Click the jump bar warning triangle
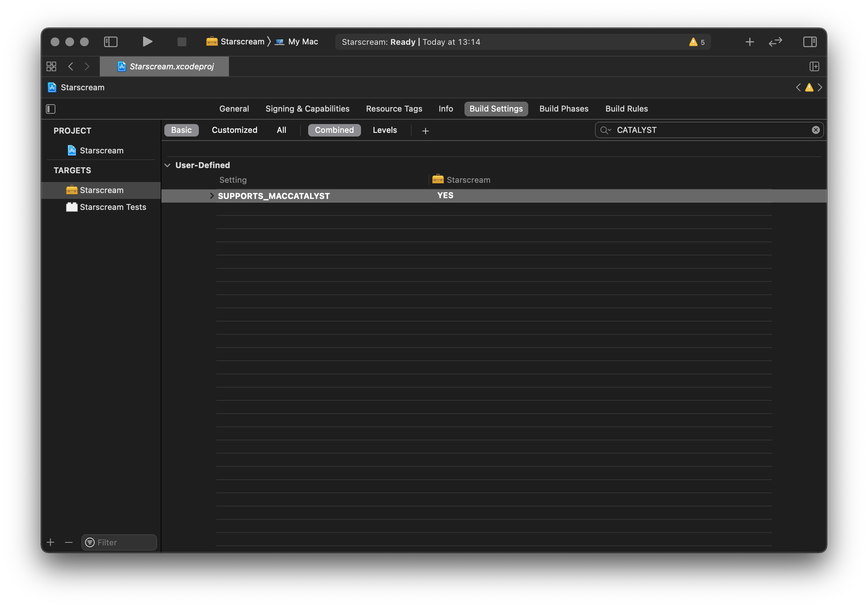Image resolution: width=868 pixels, height=607 pixels. coord(809,87)
